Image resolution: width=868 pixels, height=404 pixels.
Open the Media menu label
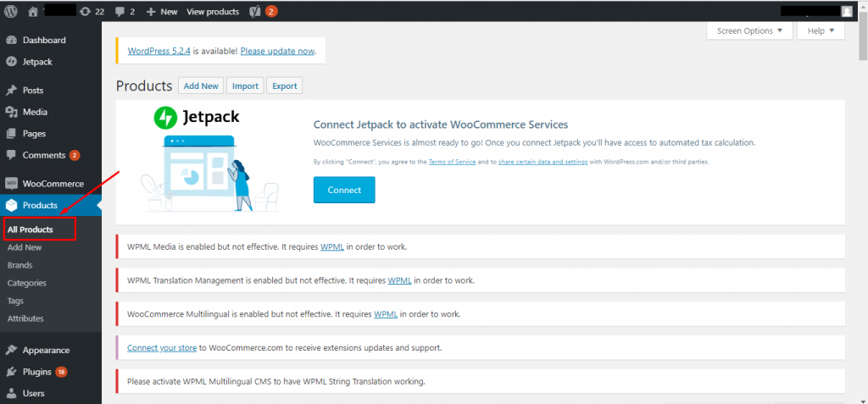[35, 112]
